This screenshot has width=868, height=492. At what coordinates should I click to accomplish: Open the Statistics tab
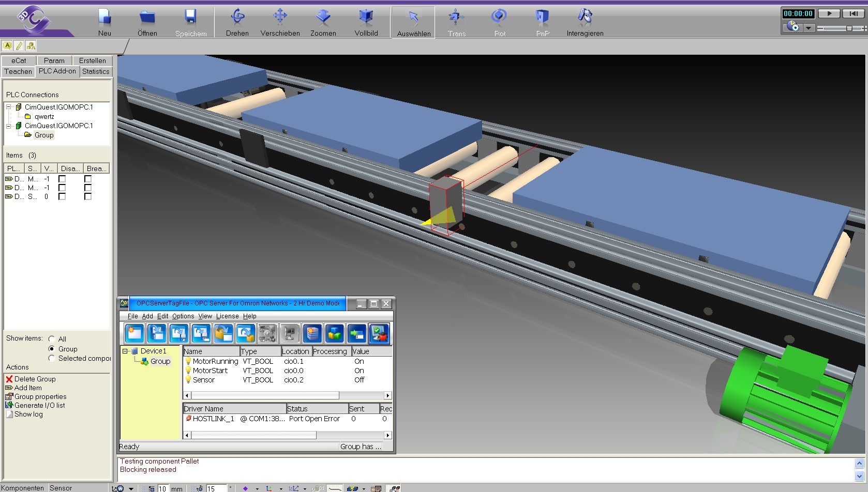tap(96, 71)
